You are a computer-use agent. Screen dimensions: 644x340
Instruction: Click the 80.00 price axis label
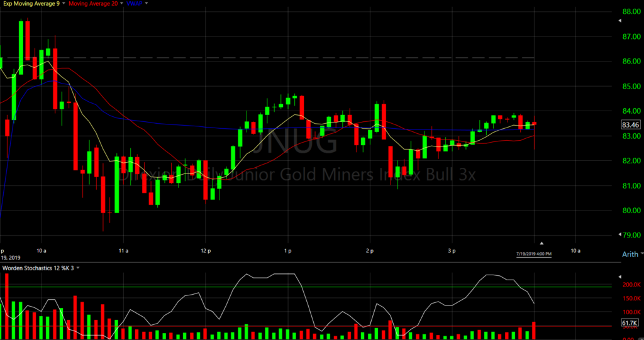630,211
